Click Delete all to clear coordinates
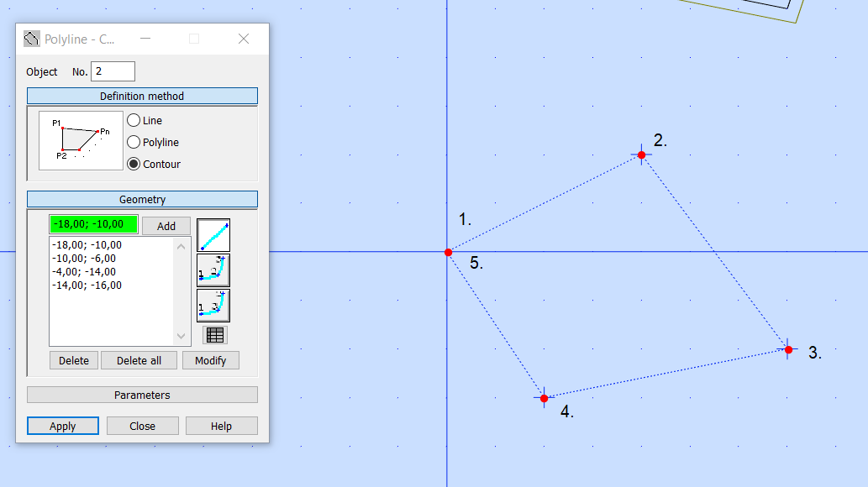The image size is (868, 487). click(x=139, y=360)
